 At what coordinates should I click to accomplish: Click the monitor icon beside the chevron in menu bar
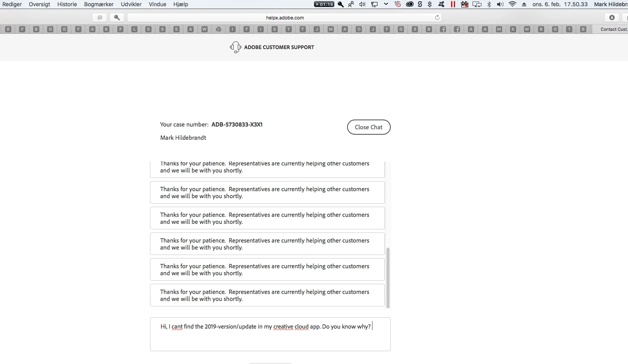coord(374,4)
